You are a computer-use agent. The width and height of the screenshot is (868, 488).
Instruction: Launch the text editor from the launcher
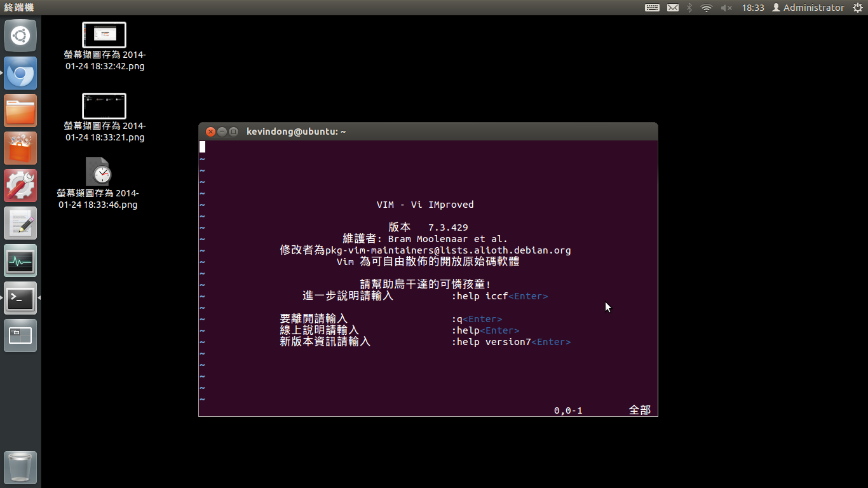pos(20,223)
